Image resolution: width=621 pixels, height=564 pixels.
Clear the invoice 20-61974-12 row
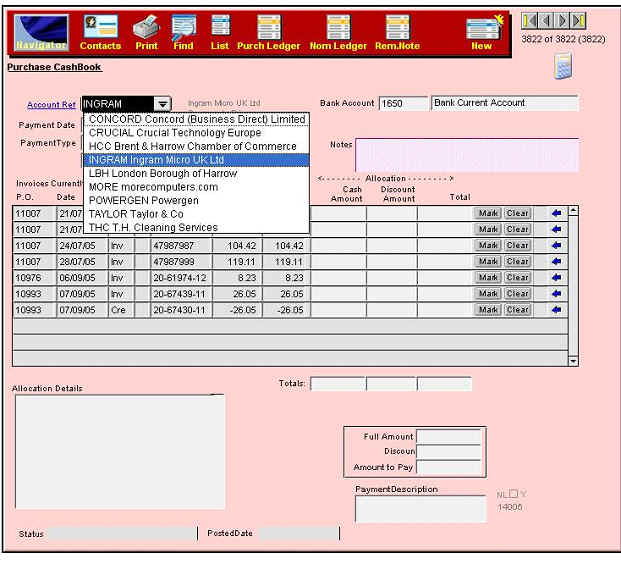518,278
